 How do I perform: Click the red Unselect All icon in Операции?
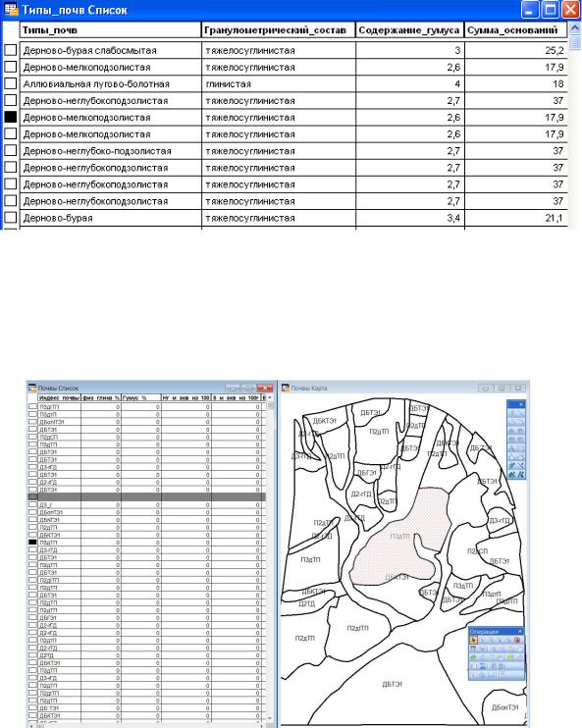pyautogui.click(x=517, y=640)
